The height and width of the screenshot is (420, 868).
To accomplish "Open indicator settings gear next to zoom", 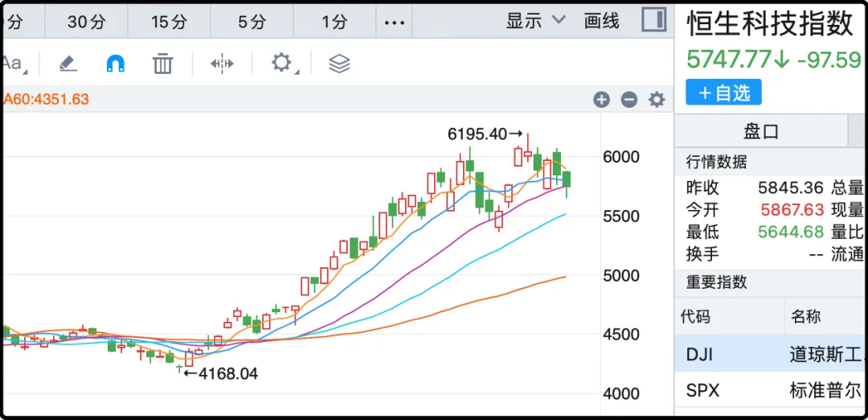I will (657, 100).
